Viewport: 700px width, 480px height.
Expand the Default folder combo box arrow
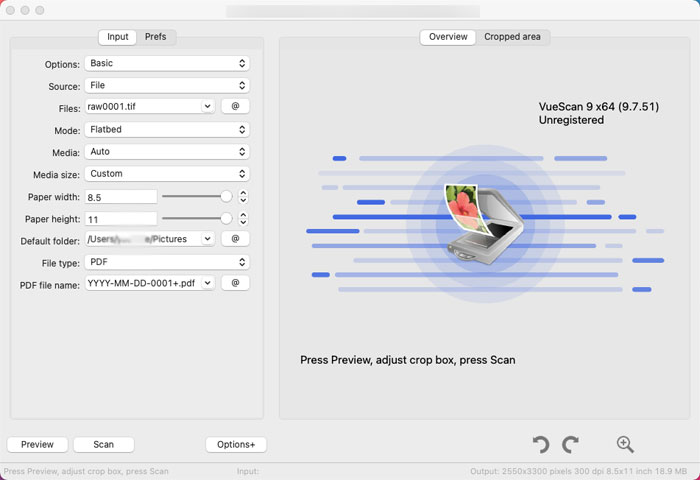207,239
